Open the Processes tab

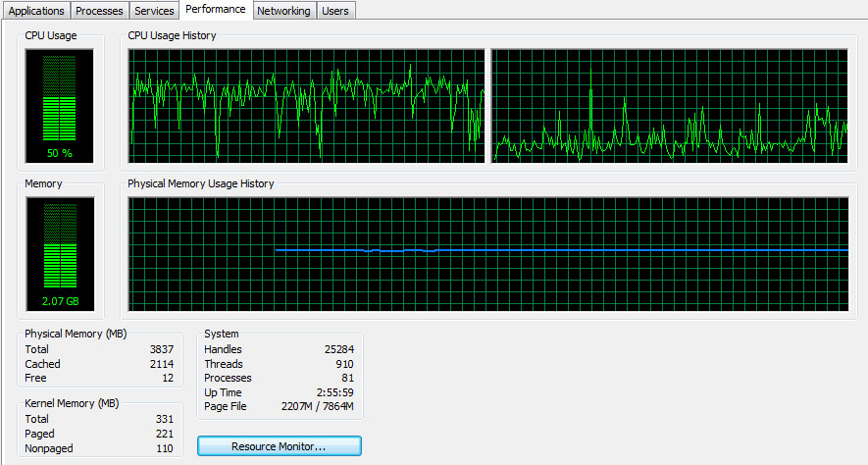pyautogui.click(x=99, y=11)
